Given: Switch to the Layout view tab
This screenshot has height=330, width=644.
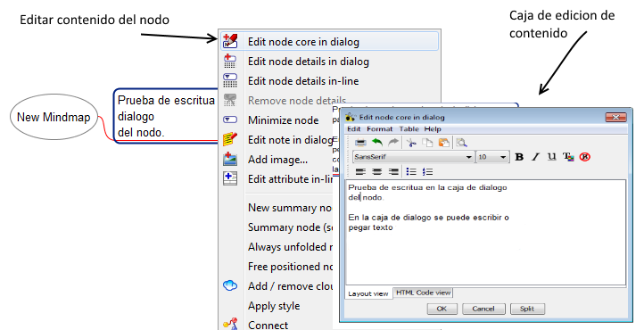Looking at the screenshot, I should click(368, 293).
